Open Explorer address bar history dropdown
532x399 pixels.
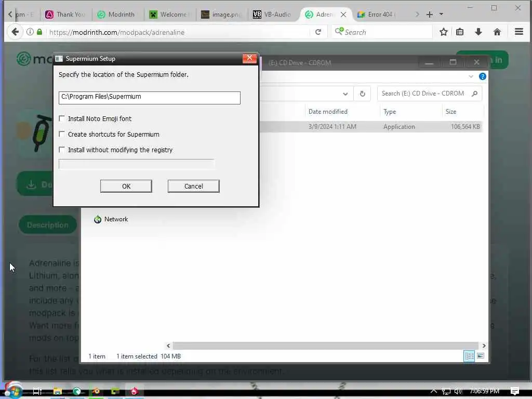pos(345,94)
